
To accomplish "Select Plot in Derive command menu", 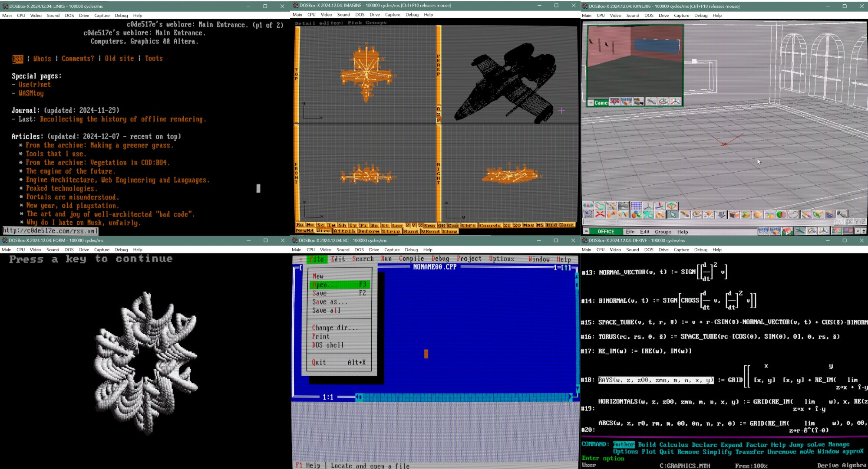I will (x=649, y=452).
